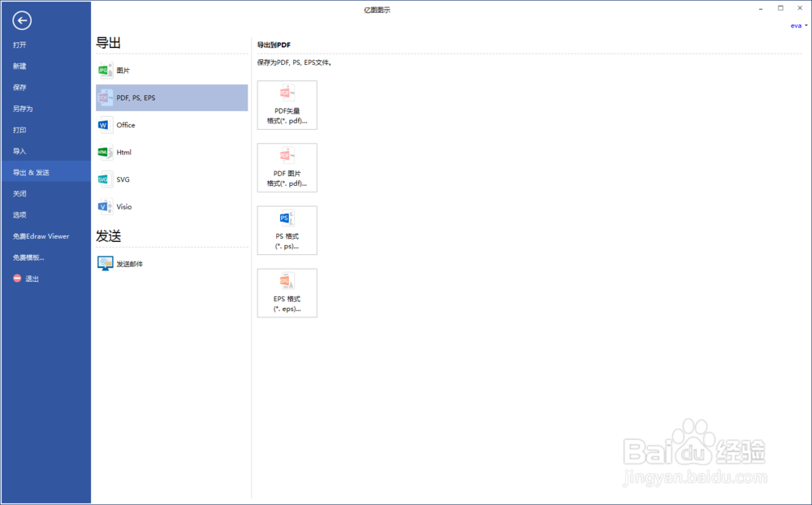Screen dimensions: 812x505
Task: Choose 保存 in the sidebar
Action: tap(19, 88)
